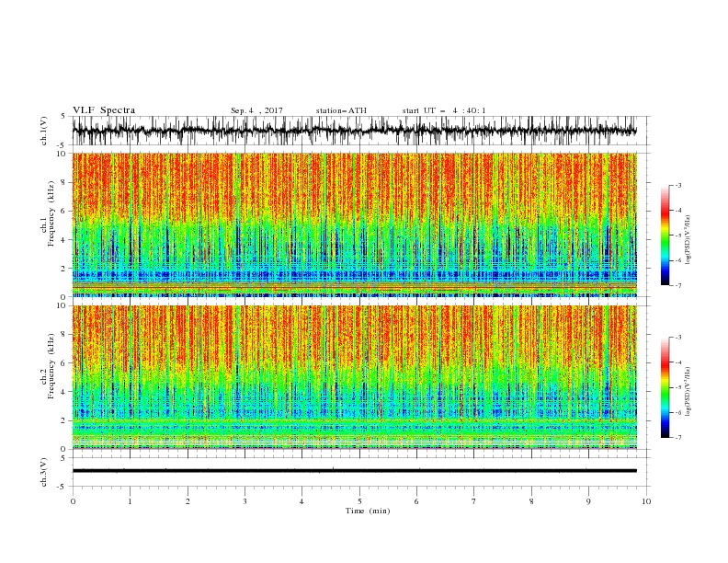Click time-axis tick label "3"
The image size is (728, 563).
click(245, 501)
